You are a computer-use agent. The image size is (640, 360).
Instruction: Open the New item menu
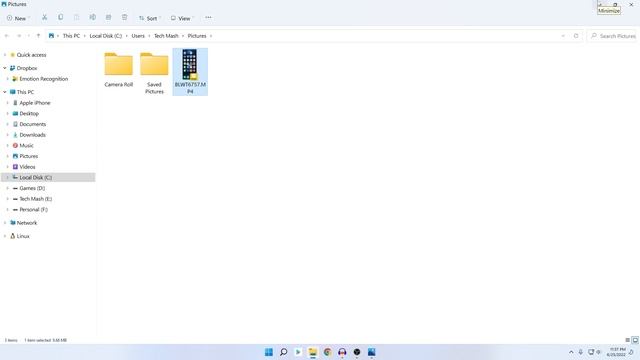pyautogui.click(x=18, y=18)
